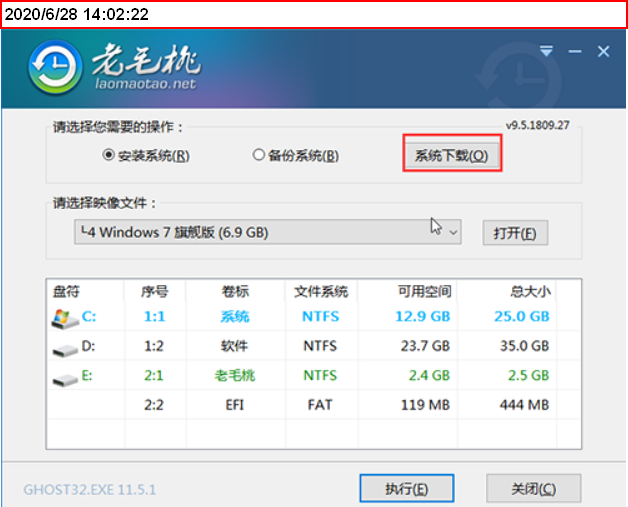The image size is (628, 507).
Task: Click the 执行(E) button
Action: click(x=407, y=489)
